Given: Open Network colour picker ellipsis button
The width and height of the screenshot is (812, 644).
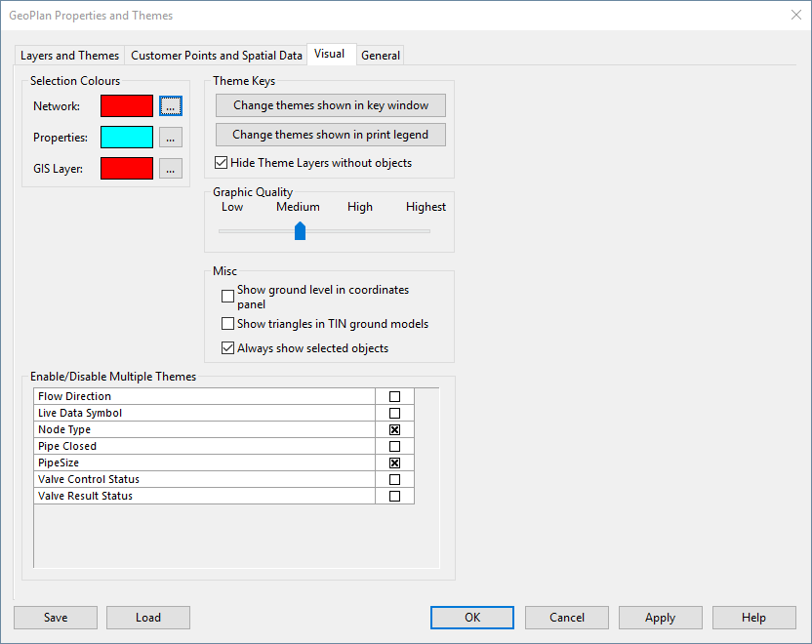Looking at the screenshot, I should click(171, 106).
